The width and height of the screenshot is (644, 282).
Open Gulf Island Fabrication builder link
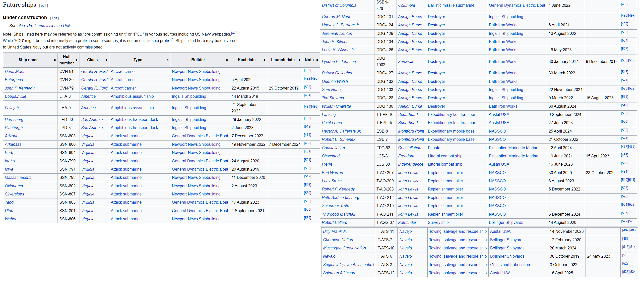click(x=510, y=265)
